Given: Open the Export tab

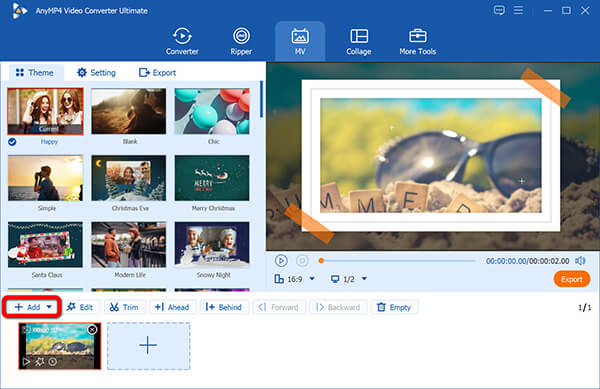Looking at the screenshot, I should click(157, 73).
